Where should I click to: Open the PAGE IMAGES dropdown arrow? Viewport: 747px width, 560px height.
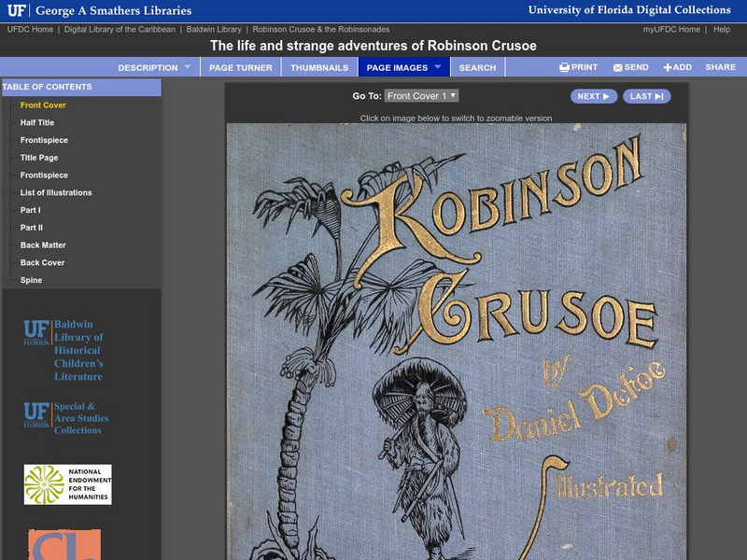(x=437, y=66)
